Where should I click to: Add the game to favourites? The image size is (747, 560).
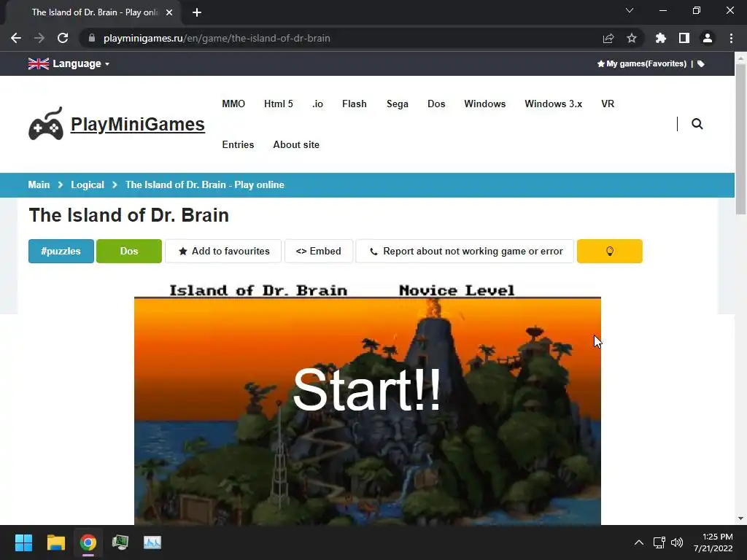223,251
